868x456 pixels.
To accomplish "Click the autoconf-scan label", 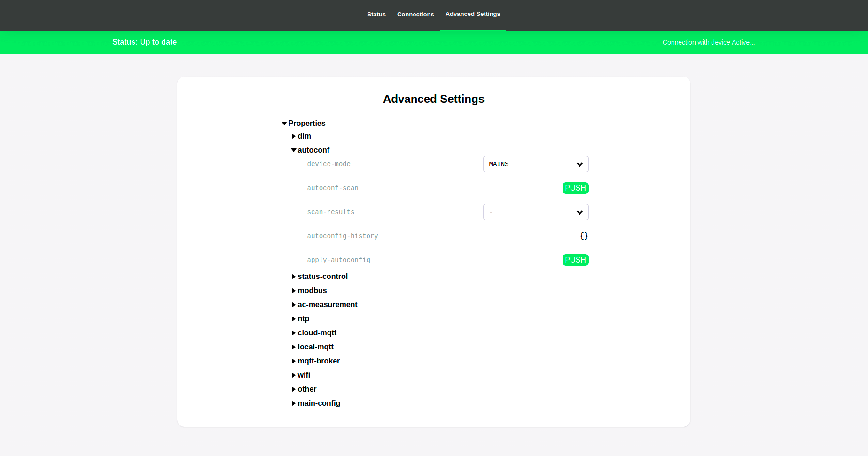I will point(333,188).
